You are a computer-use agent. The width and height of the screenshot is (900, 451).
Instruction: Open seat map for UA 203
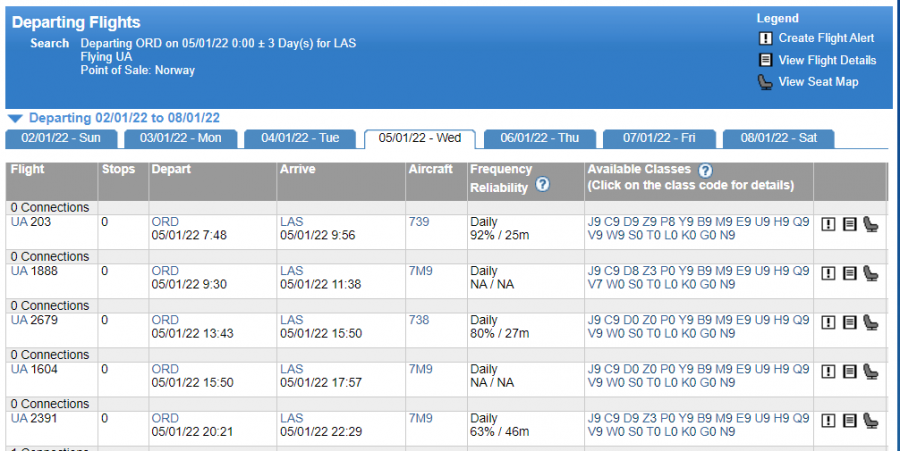coord(871,224)
